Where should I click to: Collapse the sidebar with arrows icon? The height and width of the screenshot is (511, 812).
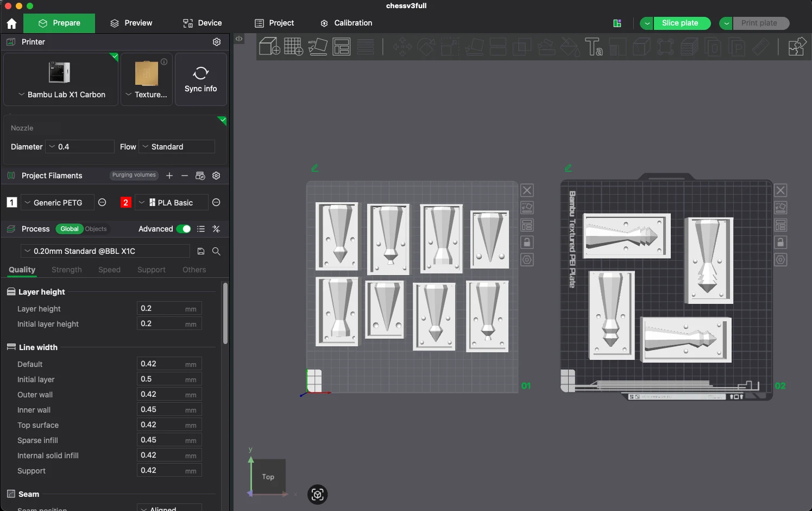pyautogui.click(x=239, y=39)
